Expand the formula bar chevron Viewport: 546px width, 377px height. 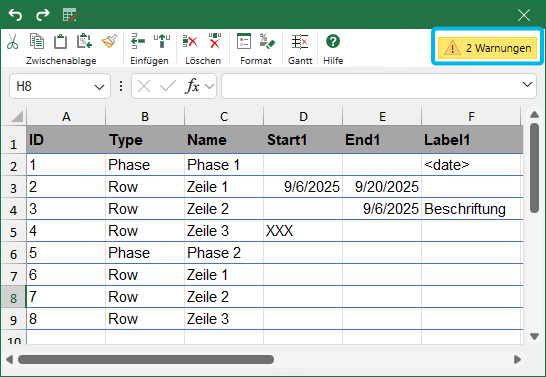coord(527,85)
